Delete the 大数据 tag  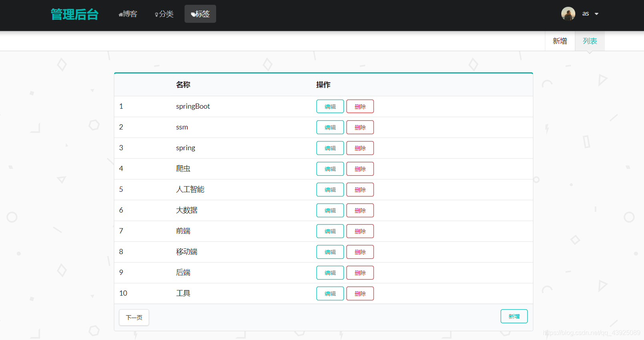coord(360,211)
